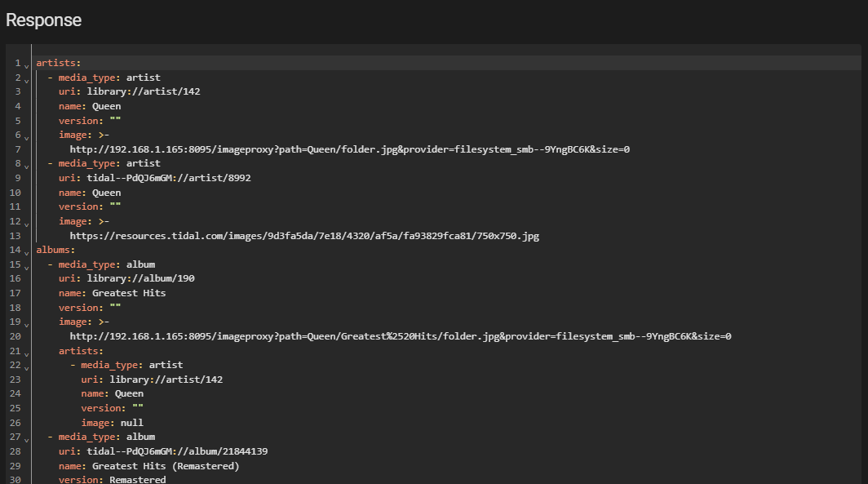Click line number 20 in the gutter
The height and width of the screenshot is (484, 868).
tap(16, 336)
